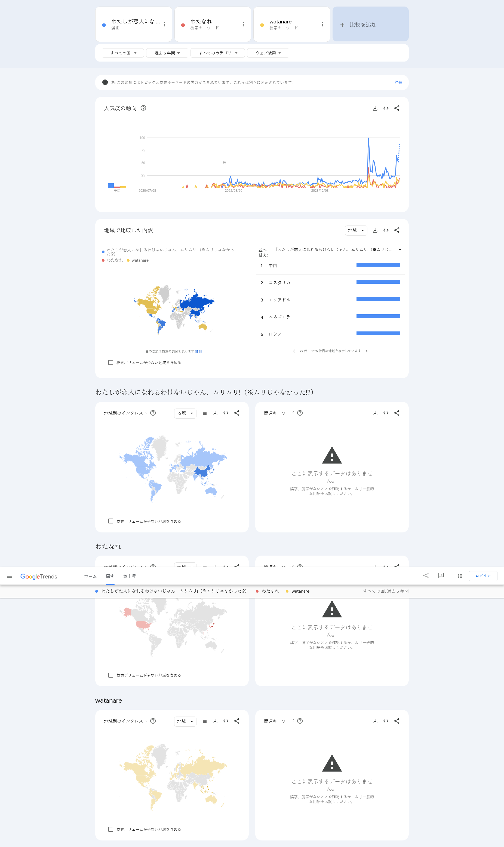The height and width of the screenshot is (847, 504).
Task: Open help for 人気度の動向
Action: (143, 108)
